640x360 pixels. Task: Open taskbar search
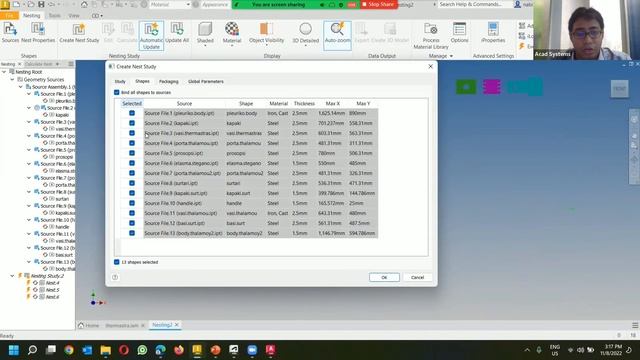coord(32,350)
